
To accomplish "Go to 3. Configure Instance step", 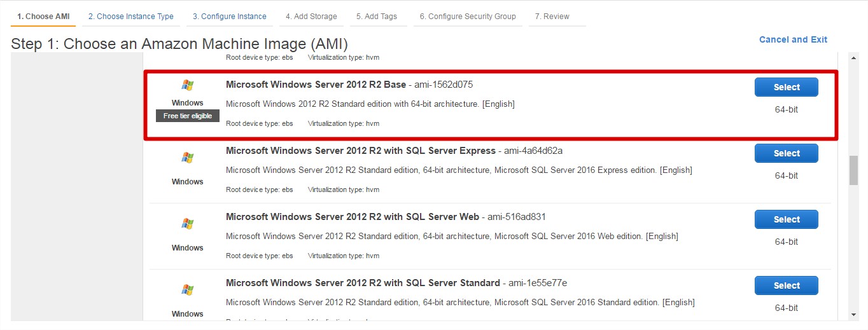I will 230,17.
